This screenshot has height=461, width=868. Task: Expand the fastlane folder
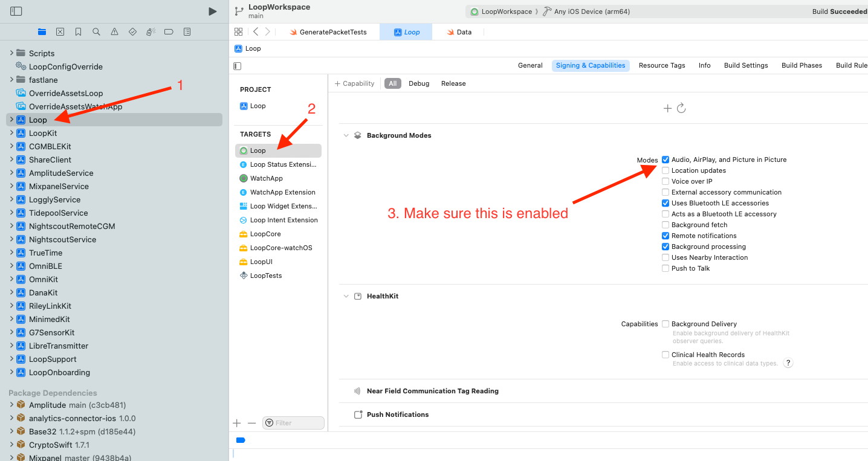coord(11,80)
